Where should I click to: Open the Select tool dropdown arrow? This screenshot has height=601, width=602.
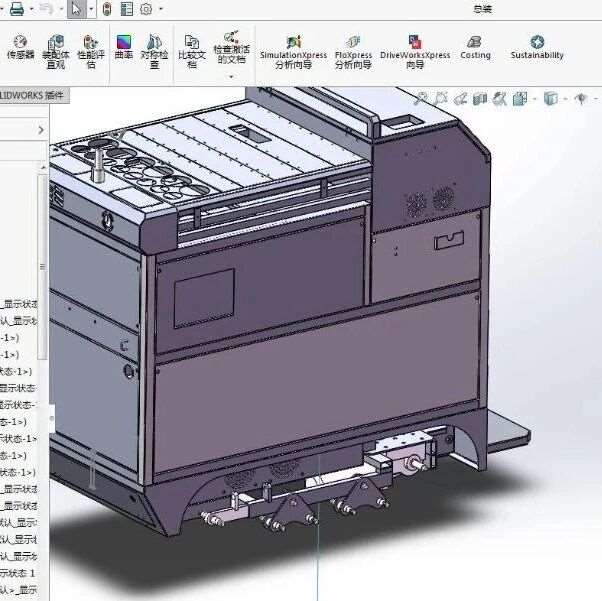(91, 9)
